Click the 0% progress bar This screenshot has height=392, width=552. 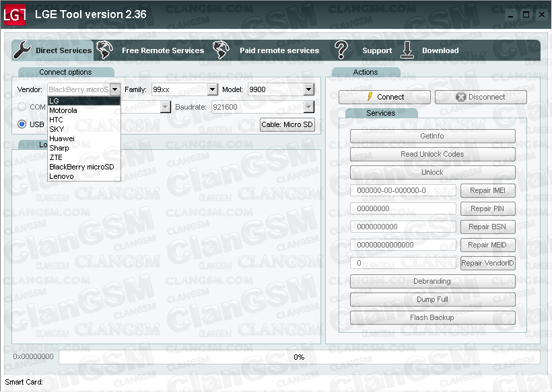coord(300,357)
